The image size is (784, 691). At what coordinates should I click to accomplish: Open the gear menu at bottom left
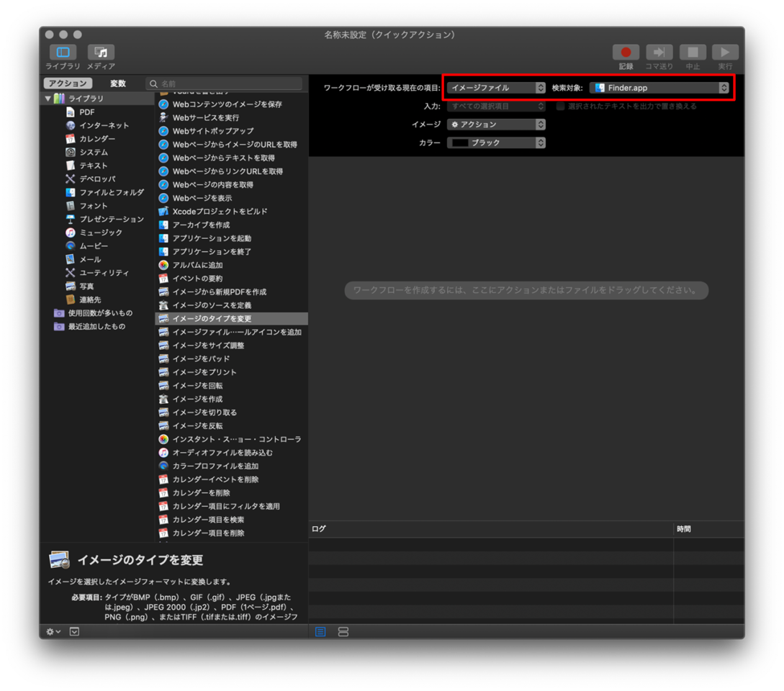coord(53,632)
